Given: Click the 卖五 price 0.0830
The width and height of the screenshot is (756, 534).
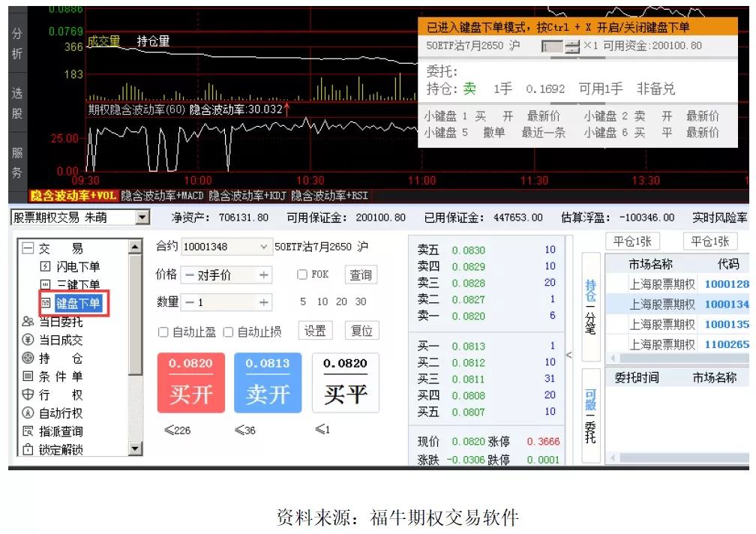Looking at the screenshot, I should pyautogui.click(x=468, y=250).
